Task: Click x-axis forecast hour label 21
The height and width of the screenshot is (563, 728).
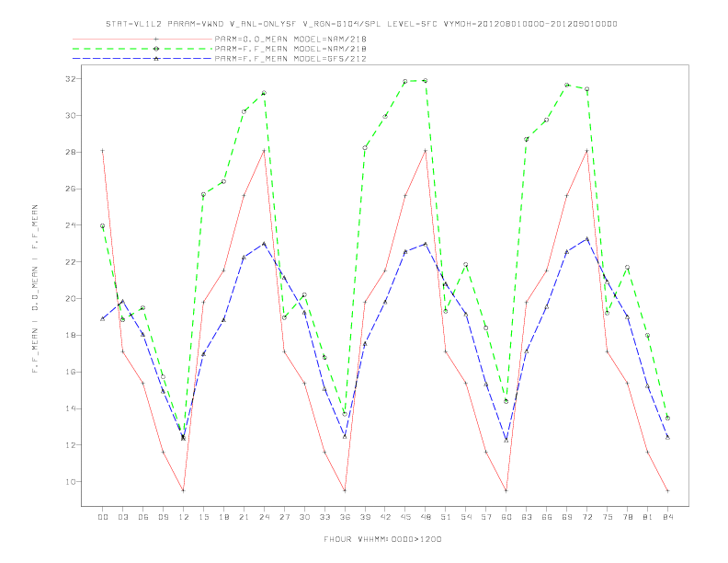Action: (x=244, y=517)
